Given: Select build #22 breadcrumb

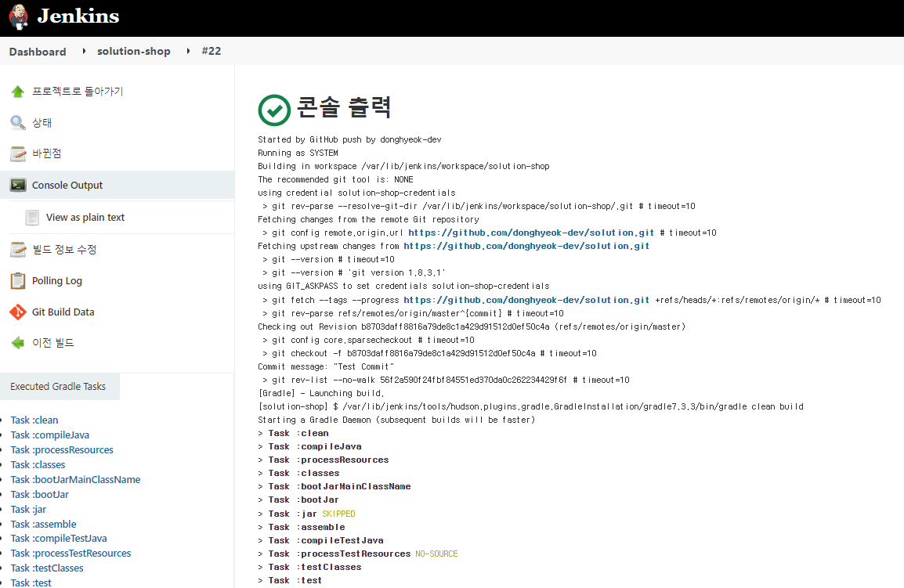Looking at the screenshot, I should [x=212, y=51].
